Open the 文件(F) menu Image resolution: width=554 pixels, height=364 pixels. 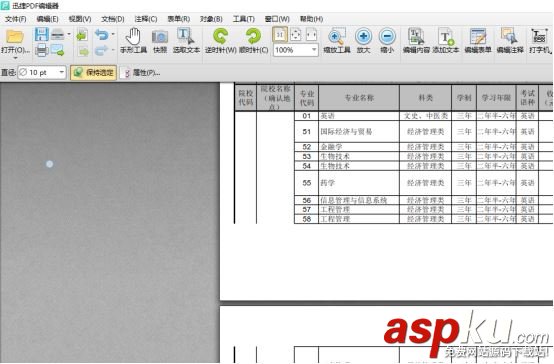16,19
